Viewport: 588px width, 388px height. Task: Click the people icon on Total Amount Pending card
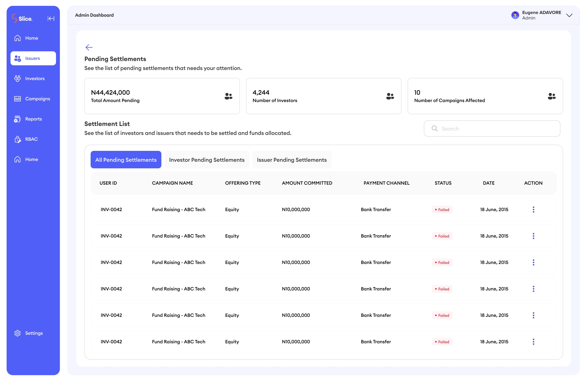tap(228, 96)
